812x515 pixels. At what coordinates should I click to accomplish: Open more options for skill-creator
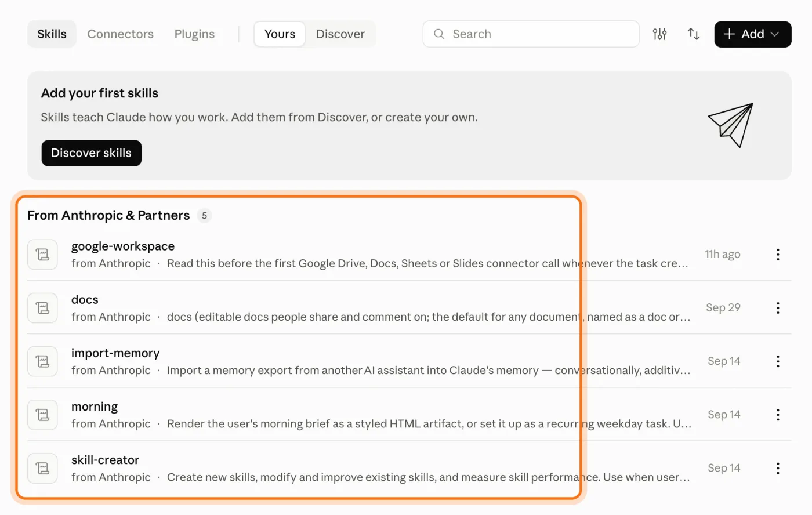click(778, 468)
